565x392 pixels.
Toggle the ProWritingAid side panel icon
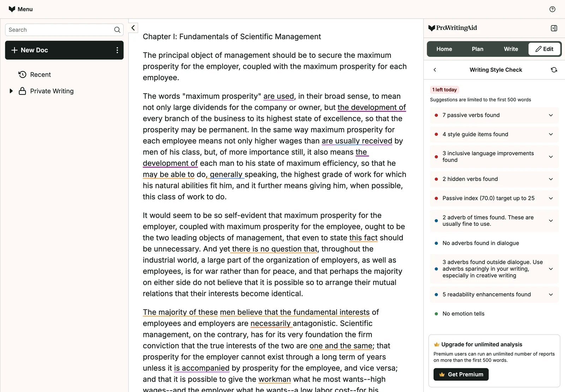(554, 28)
